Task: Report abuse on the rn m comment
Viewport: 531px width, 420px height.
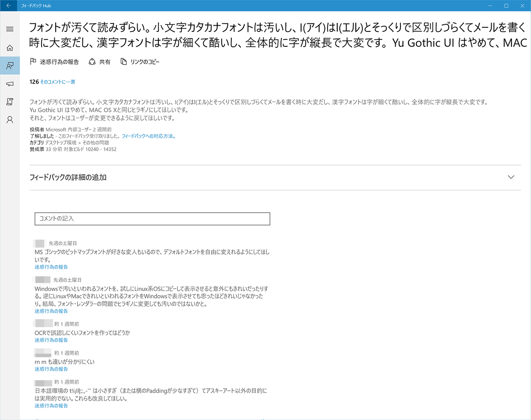Action: pyautogui.click(x=51, y=369)
